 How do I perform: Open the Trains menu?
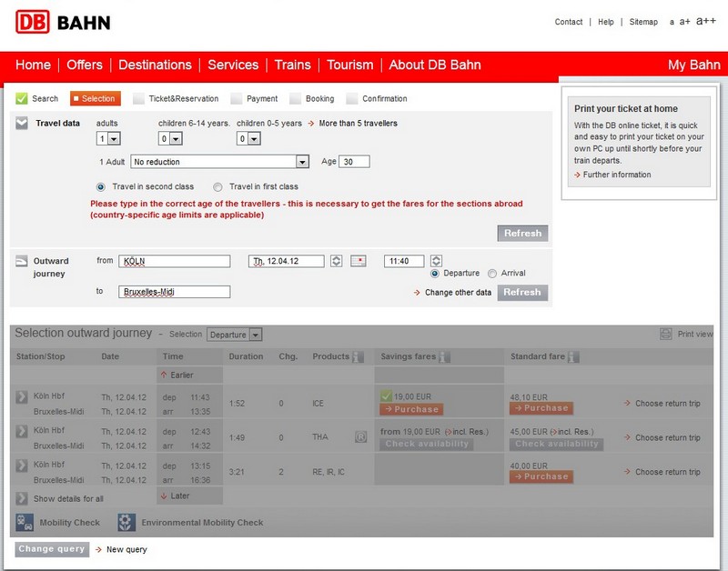(x=292, y=65)
